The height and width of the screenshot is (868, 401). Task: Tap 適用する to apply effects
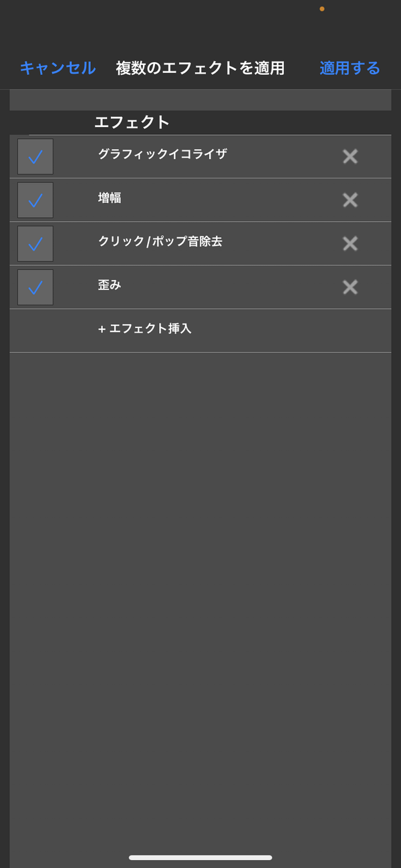click(x=350, y=68)
